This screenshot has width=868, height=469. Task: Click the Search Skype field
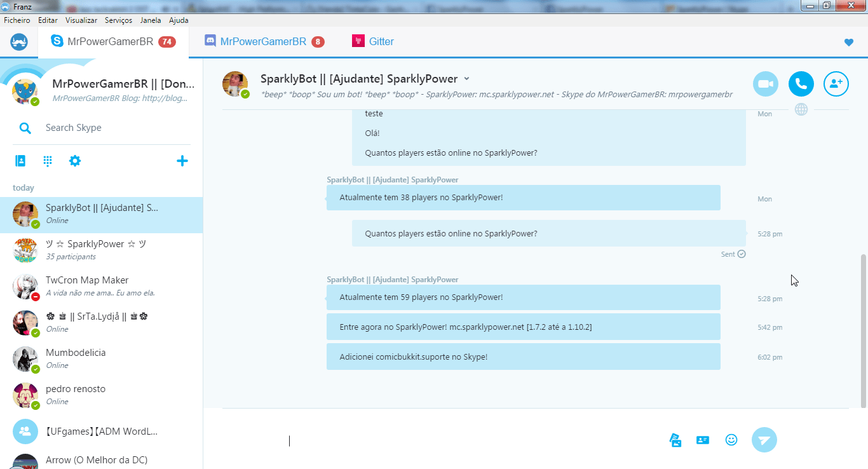coord(108,128)
